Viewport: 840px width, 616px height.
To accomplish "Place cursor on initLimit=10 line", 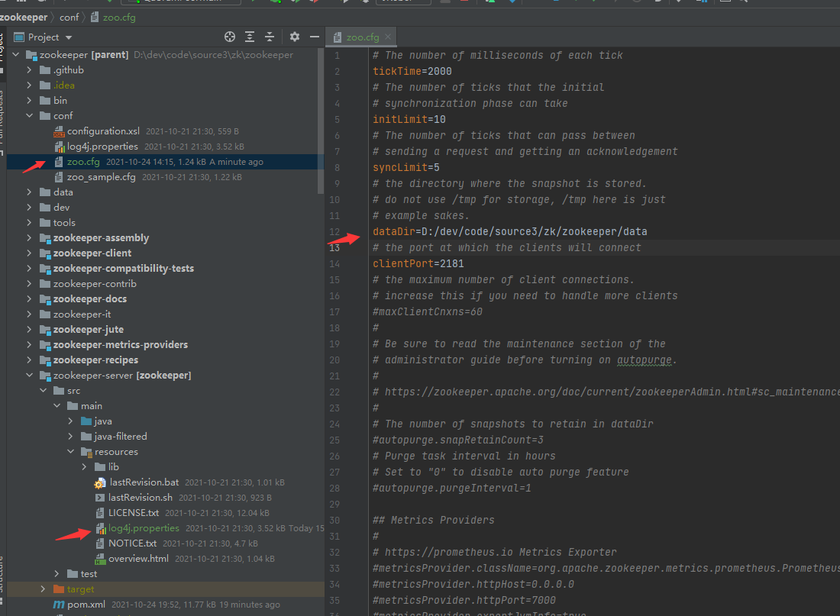I will (409, 119).
